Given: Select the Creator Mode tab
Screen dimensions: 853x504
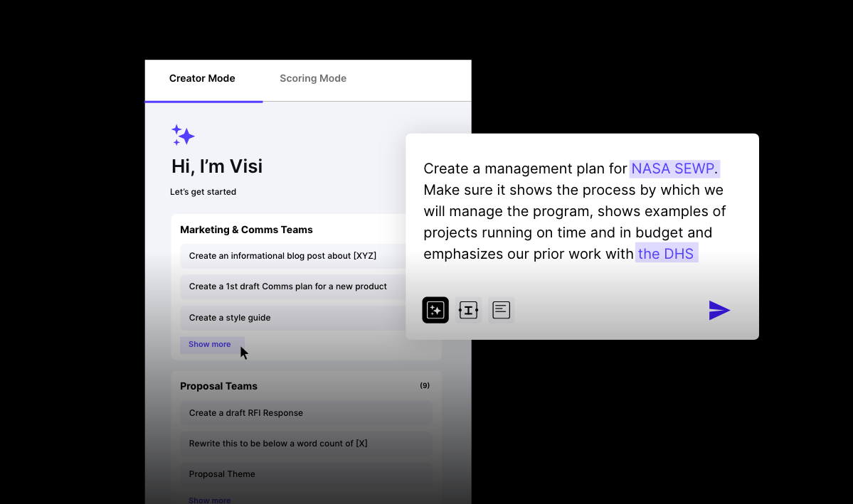Looking at the screenshot, I should (202, 78).
